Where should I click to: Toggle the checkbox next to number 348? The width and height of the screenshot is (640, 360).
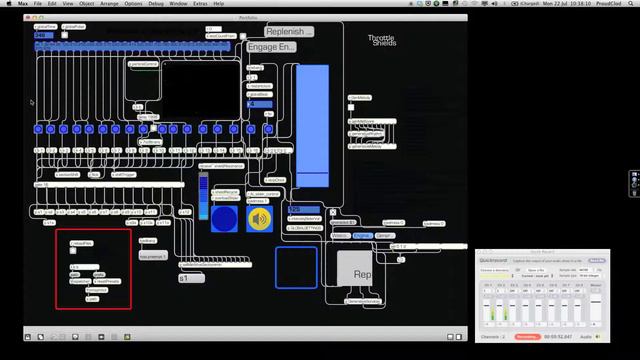(x=64, y=35)
